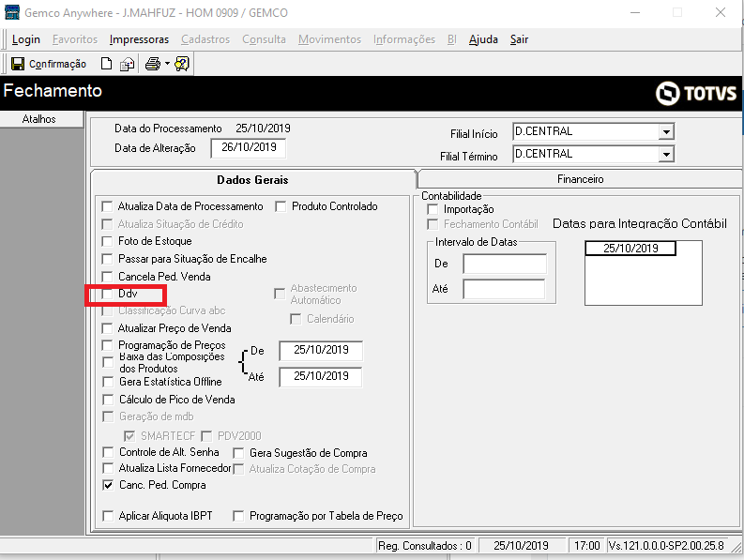Click the 17:00 status bar time
Screen dimensions: 744x560
pyautogui.click(x=587, y=546)
